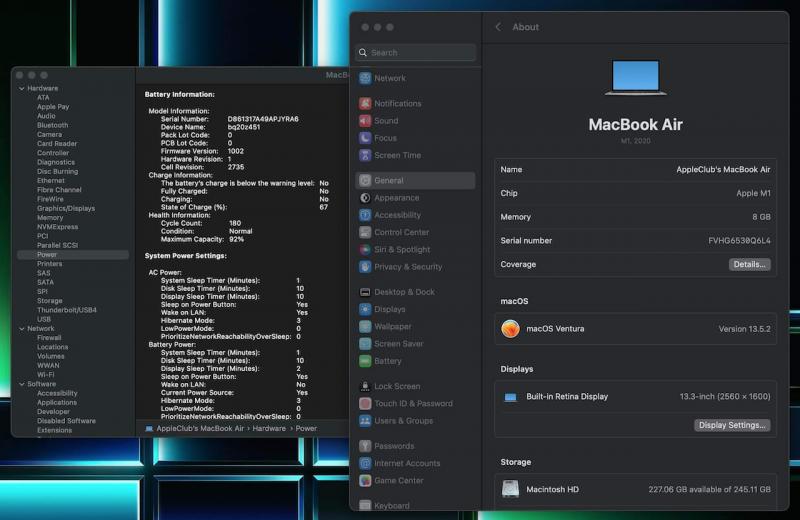Select the Keyboard icon in sidebar
The height and width of the screenshot is (520, 800).
(365, 505)
